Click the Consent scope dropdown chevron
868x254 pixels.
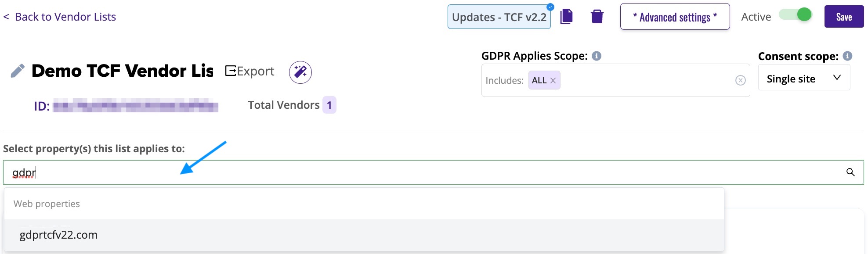pos(837,78)
